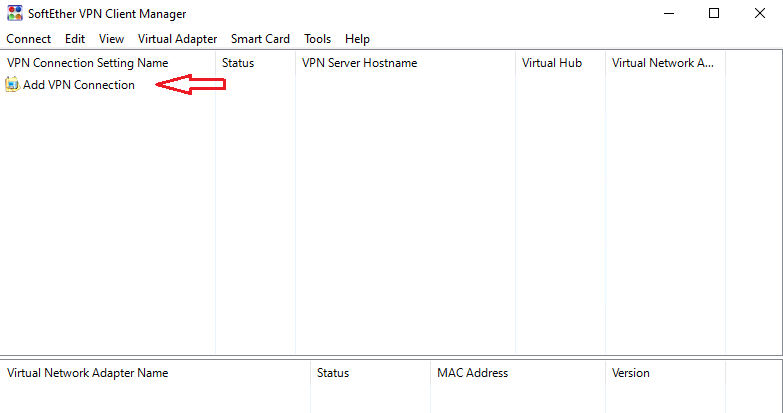Sort by VPN Connection Setting Name column
The width and height of the screenshot is (783, 413).
coord(108,63)
